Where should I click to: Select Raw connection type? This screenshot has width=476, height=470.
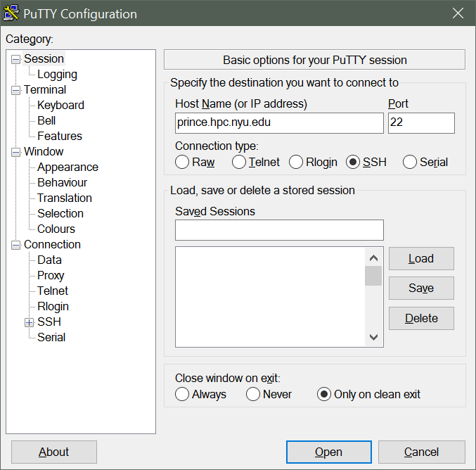click(x=182, y=163)
